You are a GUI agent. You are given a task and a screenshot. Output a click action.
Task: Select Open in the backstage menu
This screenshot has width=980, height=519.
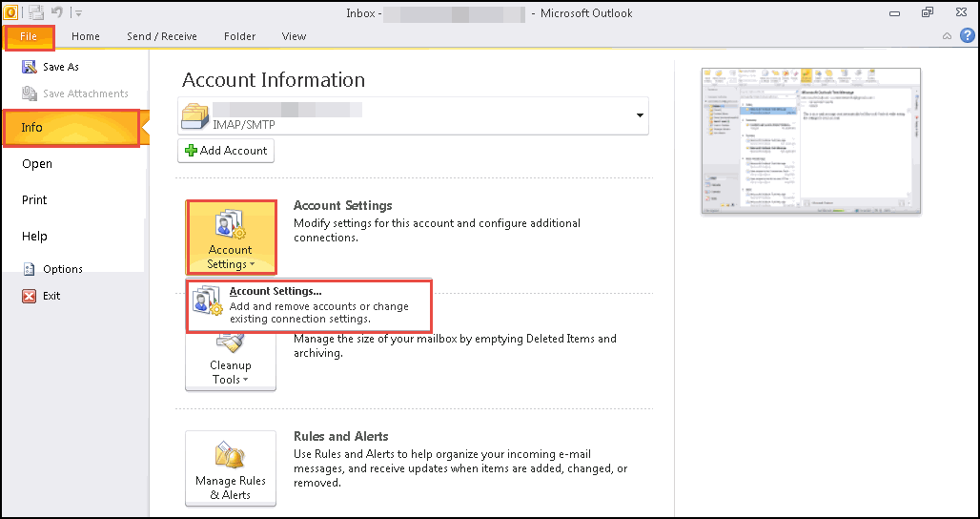pos(37,164)
